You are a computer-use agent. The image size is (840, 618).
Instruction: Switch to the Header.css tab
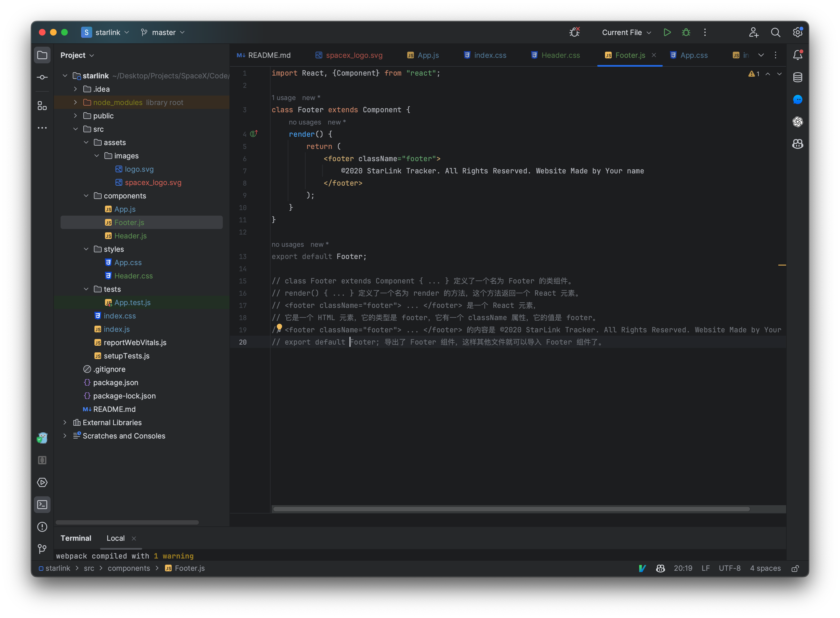(x=561, y=55)
